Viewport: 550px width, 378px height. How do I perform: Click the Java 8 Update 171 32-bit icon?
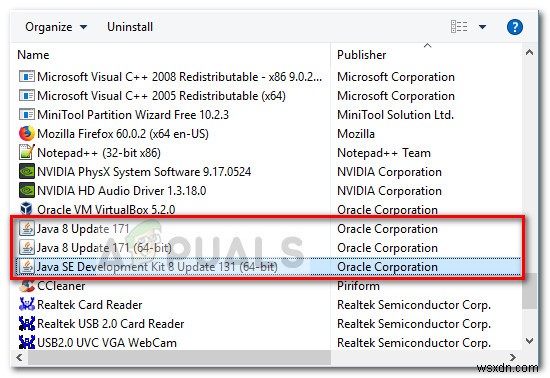coord(27,228)
